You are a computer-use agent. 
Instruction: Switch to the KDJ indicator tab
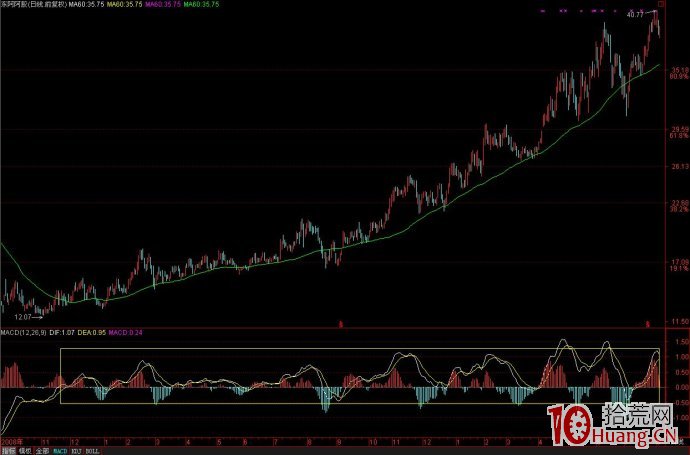[76, 450]
